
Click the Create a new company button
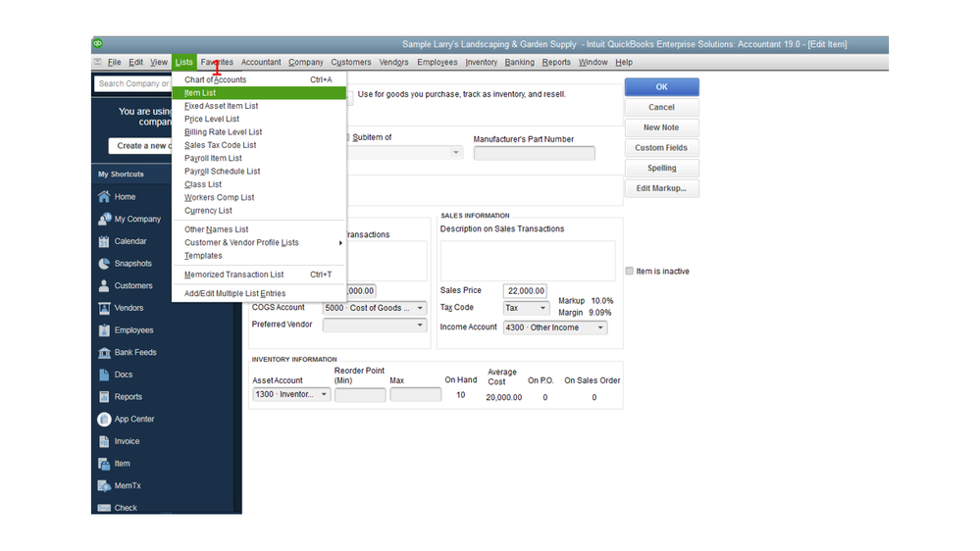coord(140,145)
